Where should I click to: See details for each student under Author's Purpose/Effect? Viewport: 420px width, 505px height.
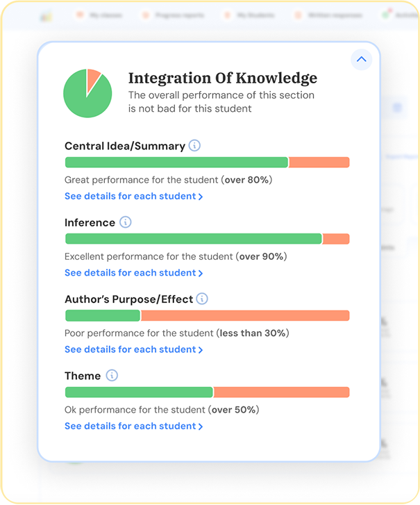(133, 349)
